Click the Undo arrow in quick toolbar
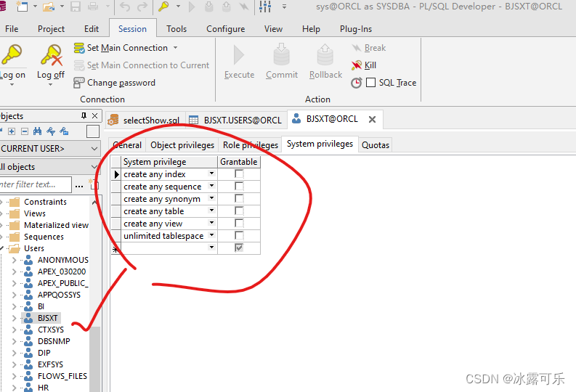Image resolution: width=576 pixels, height=392 pixels. point(125,7)
